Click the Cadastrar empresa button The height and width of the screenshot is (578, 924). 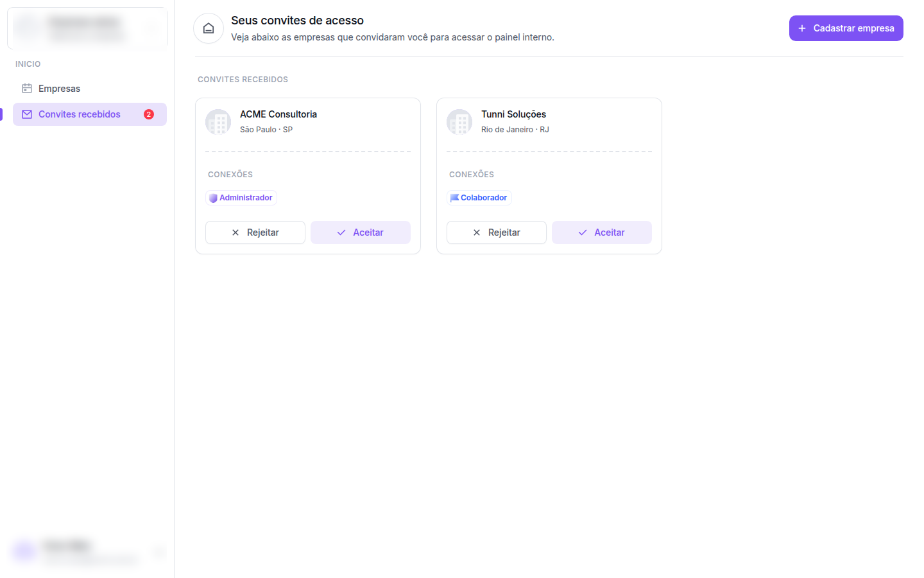[846, 28]
